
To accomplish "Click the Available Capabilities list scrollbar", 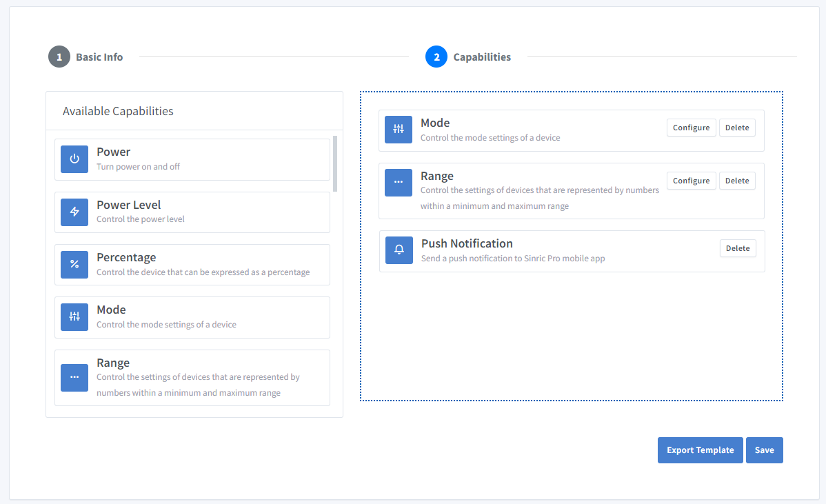I will tap(335, 163).
